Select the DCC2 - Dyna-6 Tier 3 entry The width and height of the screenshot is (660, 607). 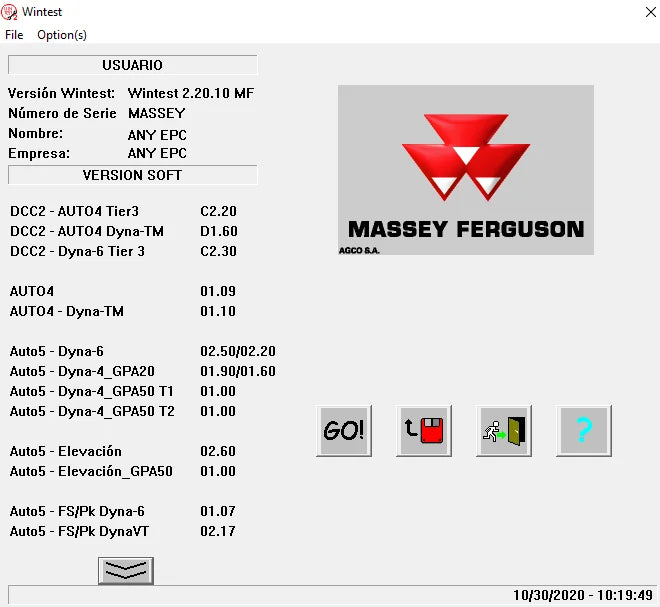click(77, 251)
